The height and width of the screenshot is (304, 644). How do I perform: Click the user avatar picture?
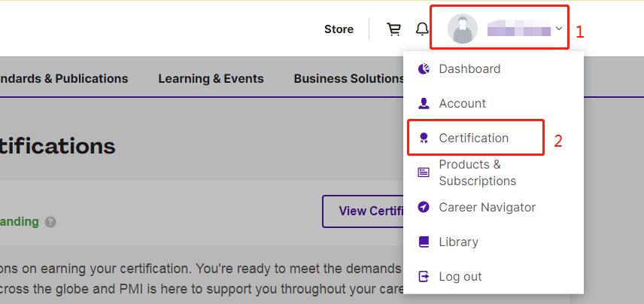coord(463,29)
